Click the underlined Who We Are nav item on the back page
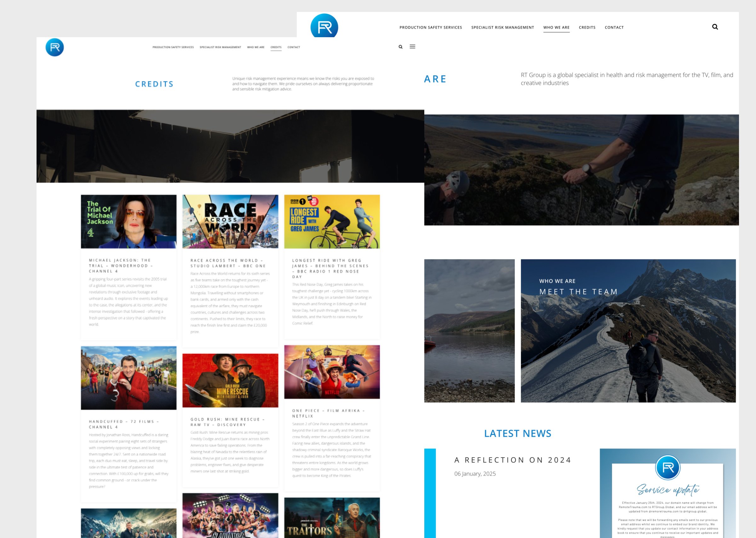The width and height of the screenshot is (756, 538). (x=556, y=28)
